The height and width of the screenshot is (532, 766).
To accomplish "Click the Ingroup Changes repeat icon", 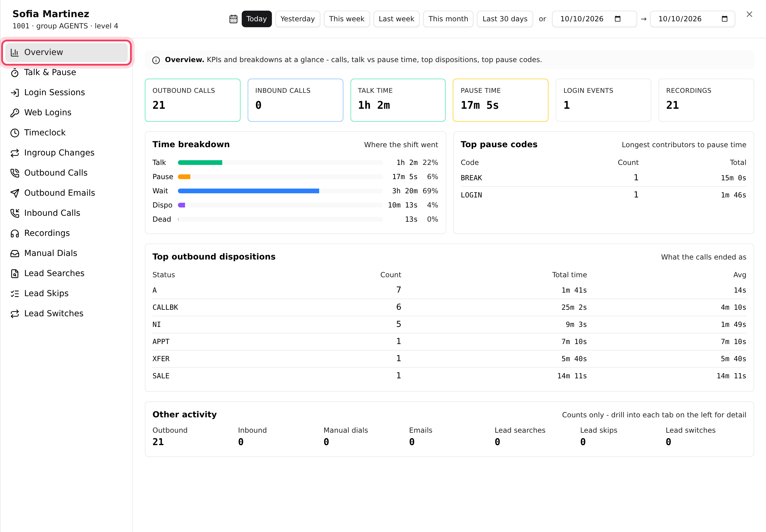I will [x=15, y=153].
